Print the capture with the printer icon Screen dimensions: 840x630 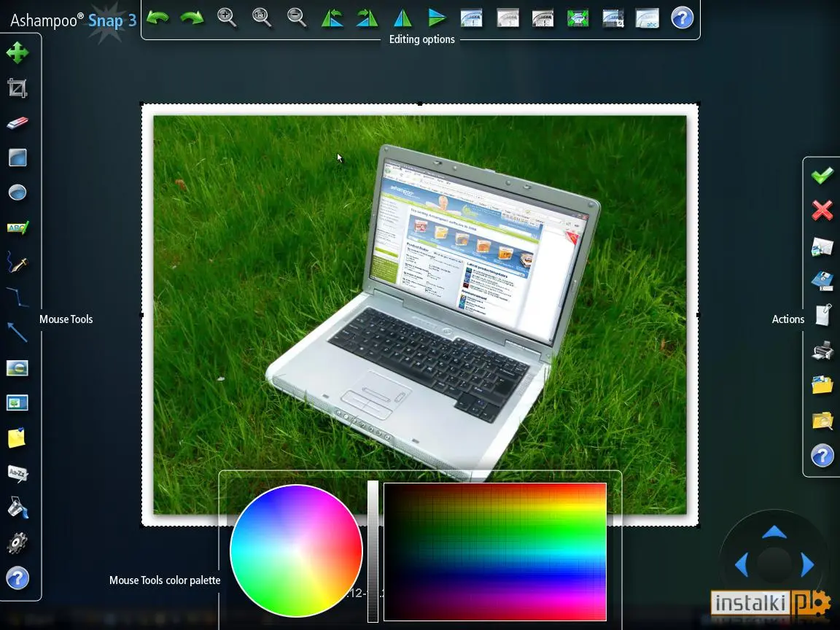(x=822, y=351)
